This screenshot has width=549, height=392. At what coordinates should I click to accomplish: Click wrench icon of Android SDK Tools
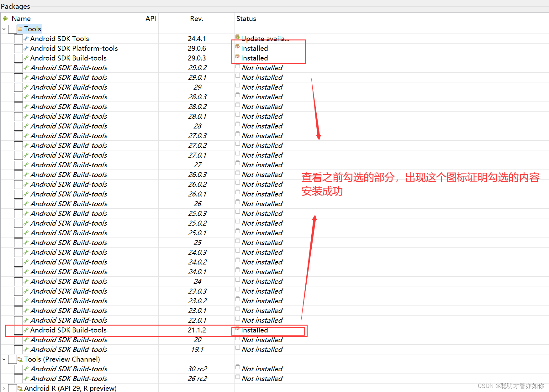pos(26,39)
